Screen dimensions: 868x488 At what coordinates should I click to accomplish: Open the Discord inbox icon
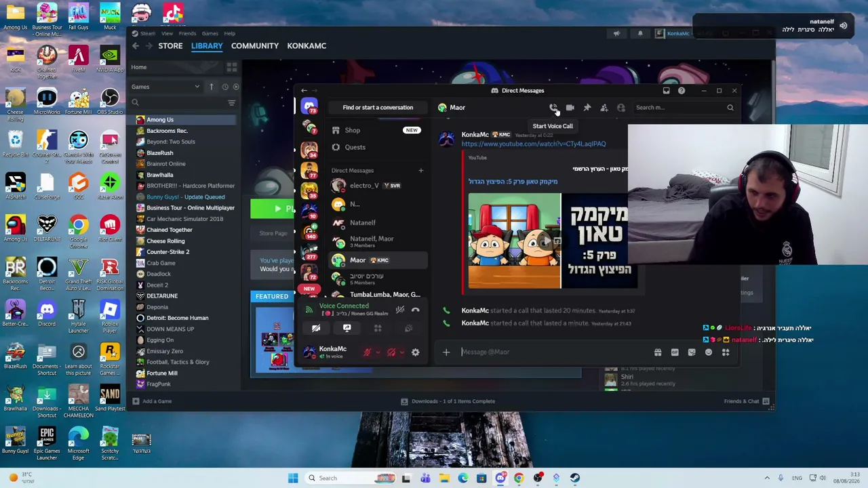[666, 90]
